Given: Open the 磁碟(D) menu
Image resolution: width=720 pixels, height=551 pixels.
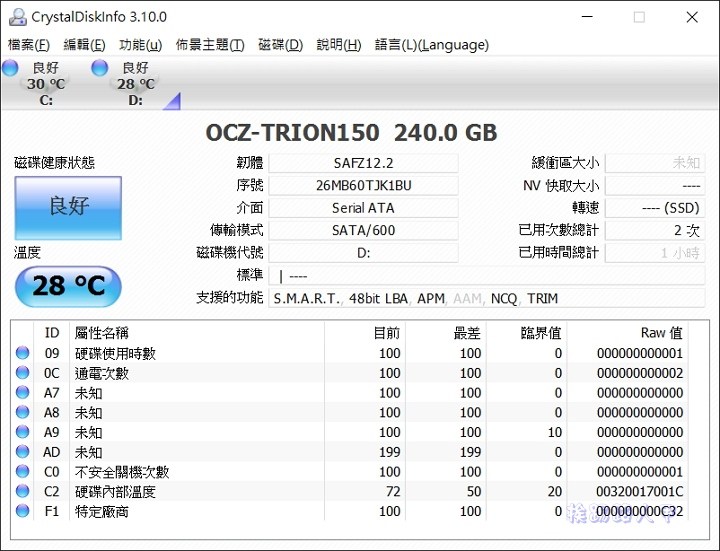Looking at the screenshot, I should tap(281, 45).
